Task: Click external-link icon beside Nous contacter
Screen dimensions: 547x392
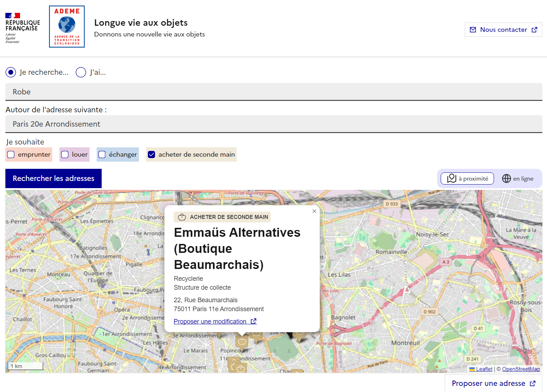Action: 534,30
